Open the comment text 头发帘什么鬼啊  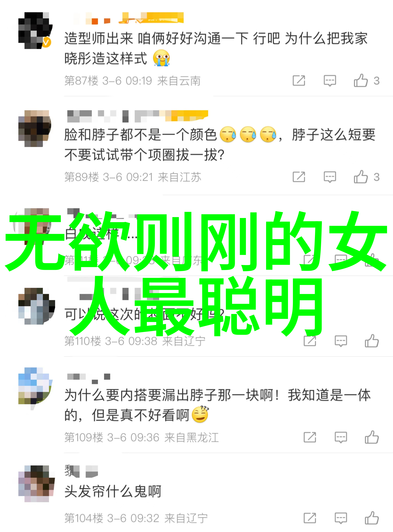point(113,492)
